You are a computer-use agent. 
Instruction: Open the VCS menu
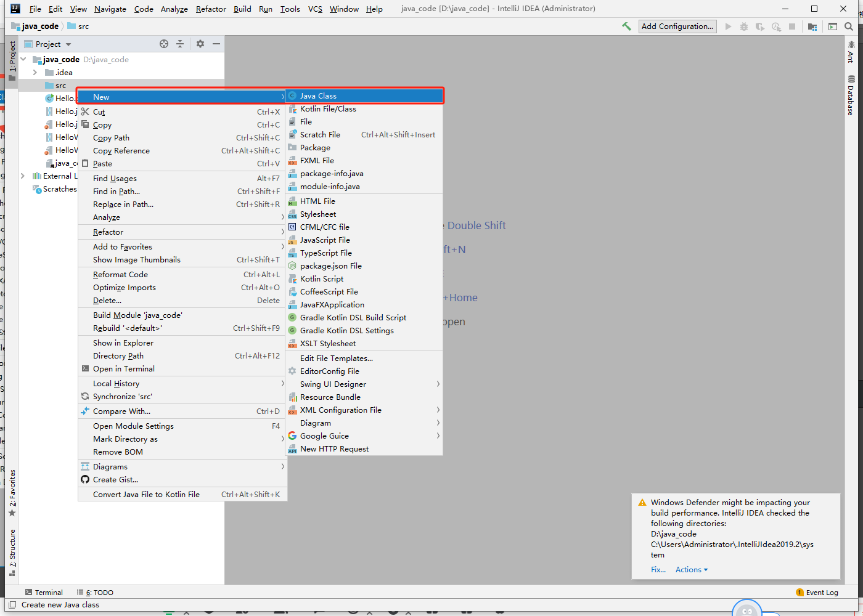(x=315, y=9)
